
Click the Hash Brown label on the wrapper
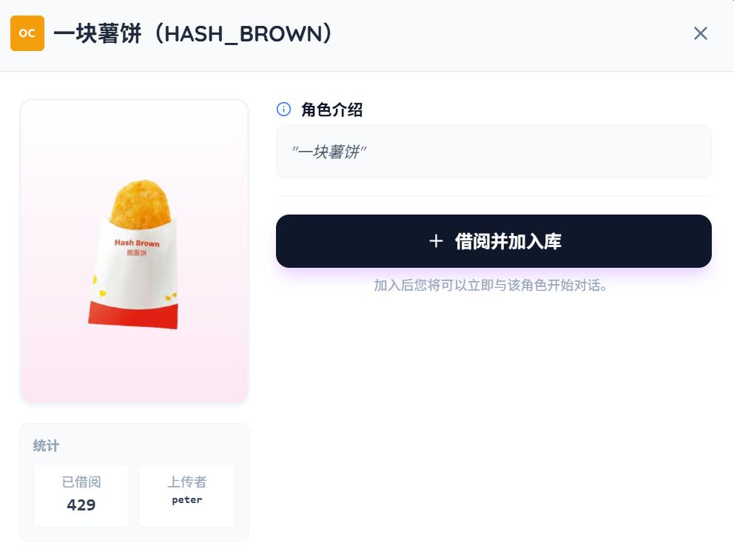coord(137,243)
